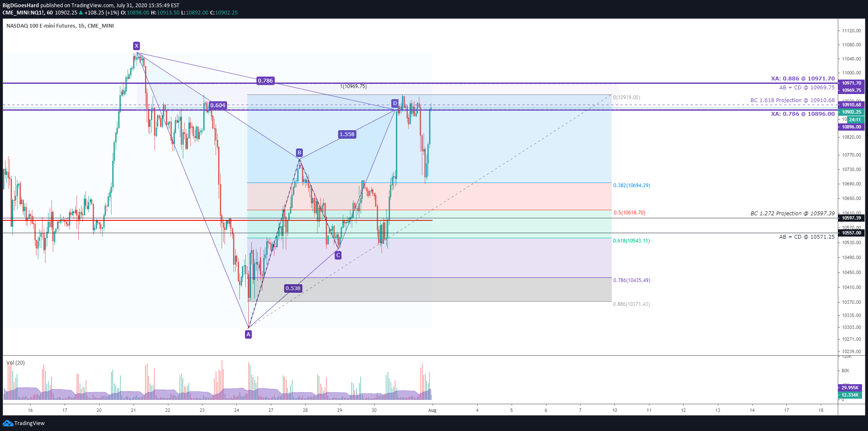Screen dimensions: 868x431
Task: Click the 0.604 ratio label on the pattern
Action: [x=218, y=106]
